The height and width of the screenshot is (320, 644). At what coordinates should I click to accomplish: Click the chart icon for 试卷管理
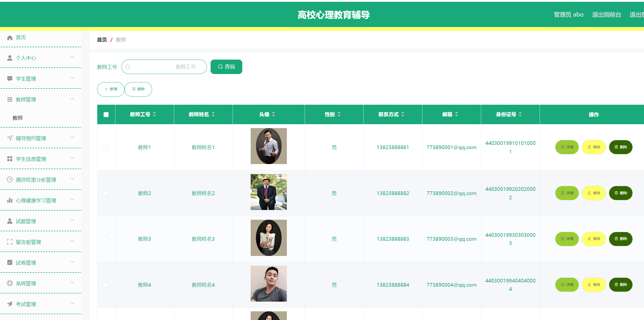(x=10, y=263)
